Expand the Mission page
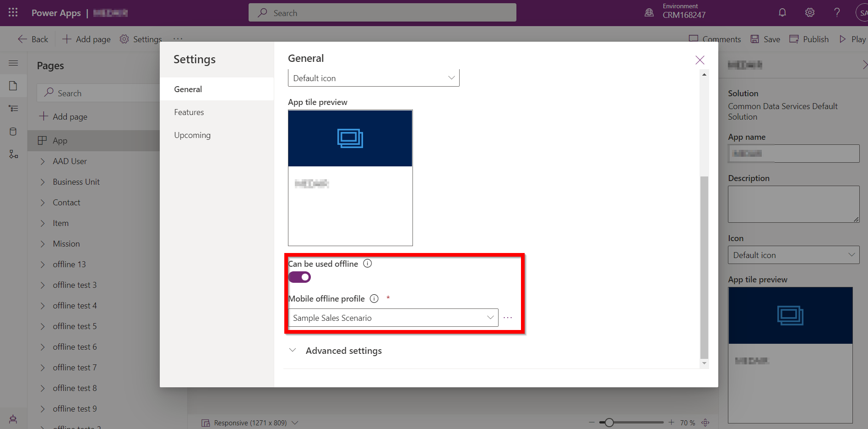This screenshot has height=429, width=868. [x=43, y=244]
